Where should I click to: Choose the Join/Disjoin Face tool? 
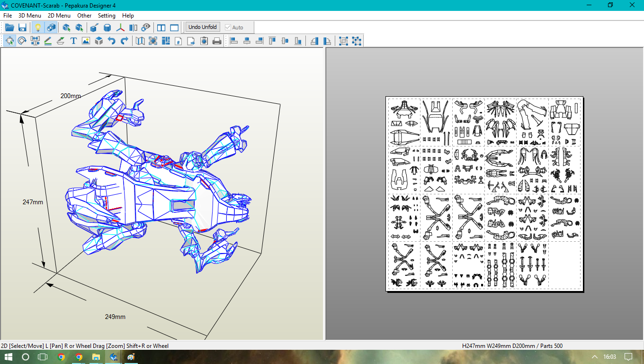pos(35,41)
